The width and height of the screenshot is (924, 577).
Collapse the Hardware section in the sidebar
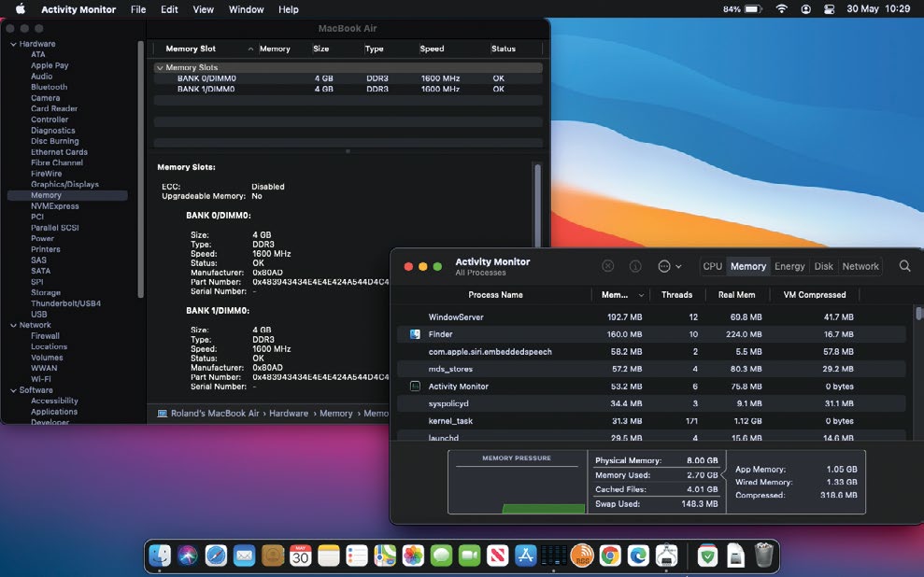(x=13, y=44)
